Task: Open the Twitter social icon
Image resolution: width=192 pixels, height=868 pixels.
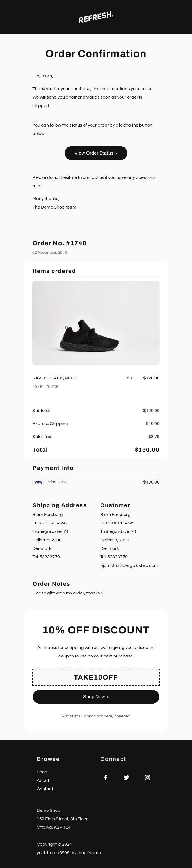Action: click(x=126, y=777)
